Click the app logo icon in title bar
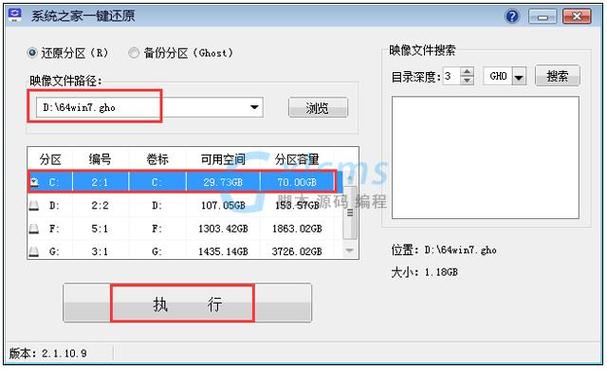The image size is (607, 369). click(x=15, y=15)
